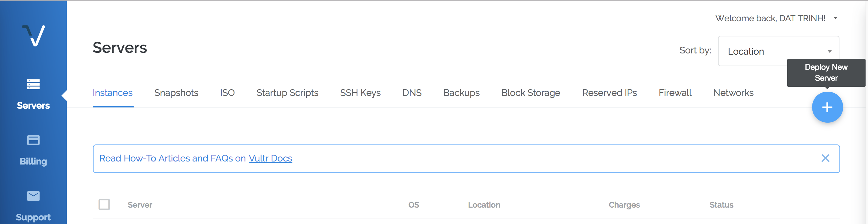Screen dimensions: 868x224
Task: Click the Charges column header
Action: [x=624, y=205]
